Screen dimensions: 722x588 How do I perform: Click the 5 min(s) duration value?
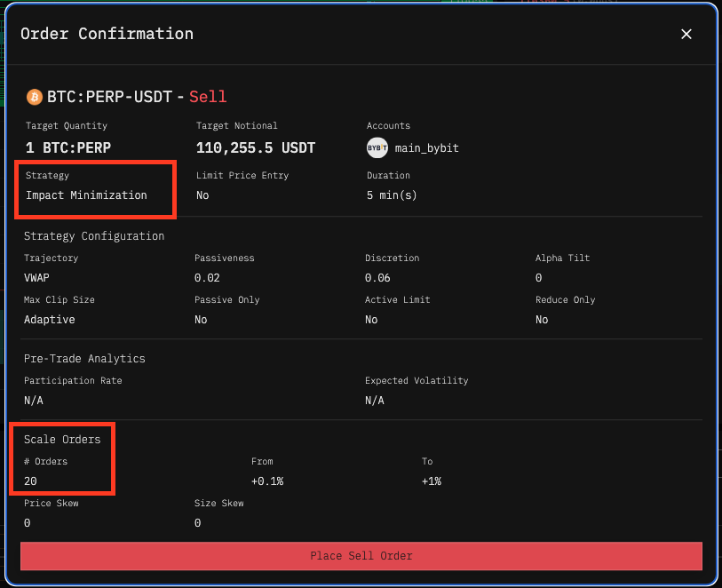392,195
